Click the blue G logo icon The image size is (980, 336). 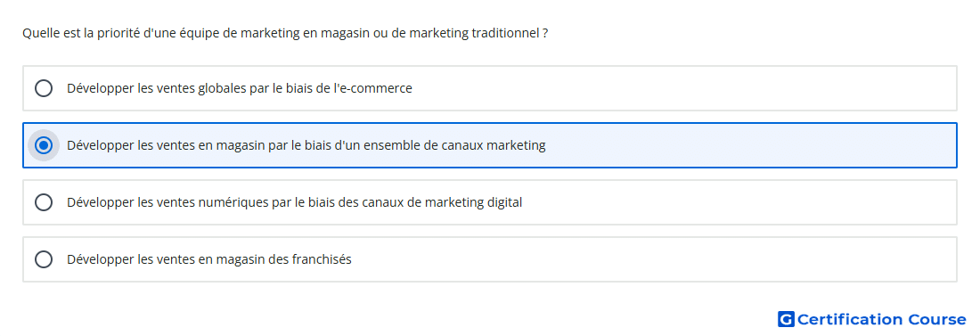tap(786, 320)
